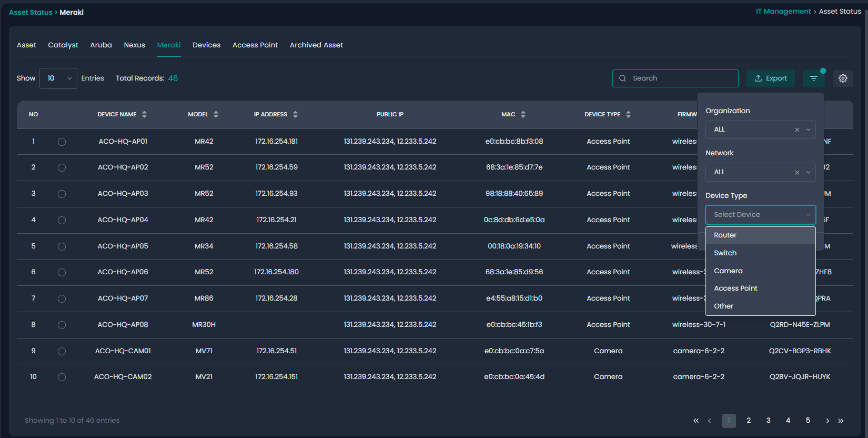Go to page 4

(788, 421)
